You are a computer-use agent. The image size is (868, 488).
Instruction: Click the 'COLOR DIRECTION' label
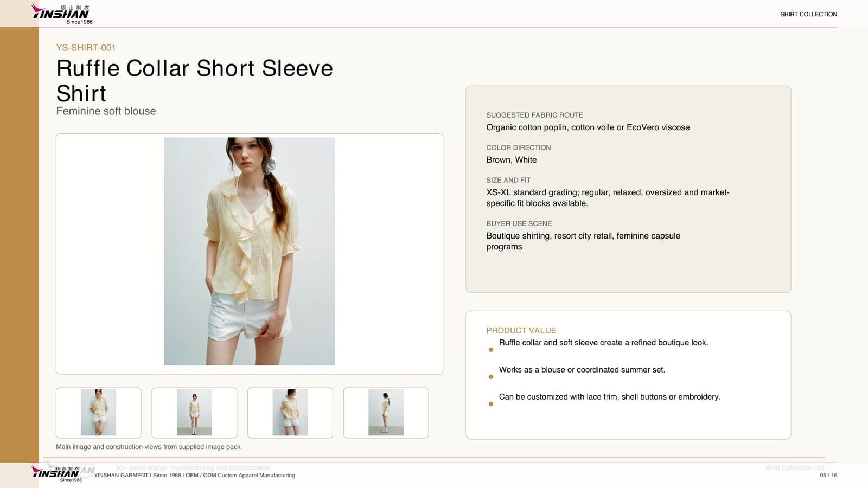tap(518, 147)
